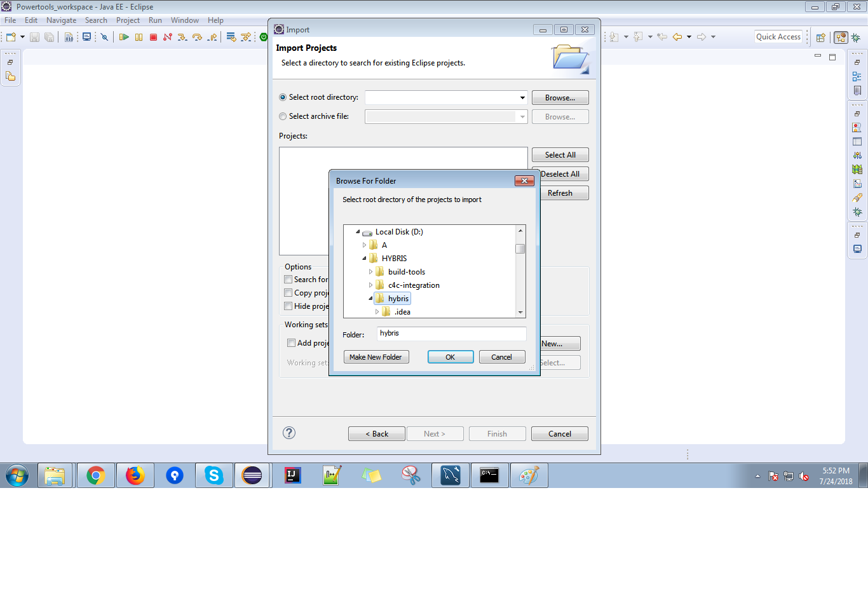The width and height of the screenshot is (868, 610).
Task: Expand the build-tools folder
Action: [371, 271]
